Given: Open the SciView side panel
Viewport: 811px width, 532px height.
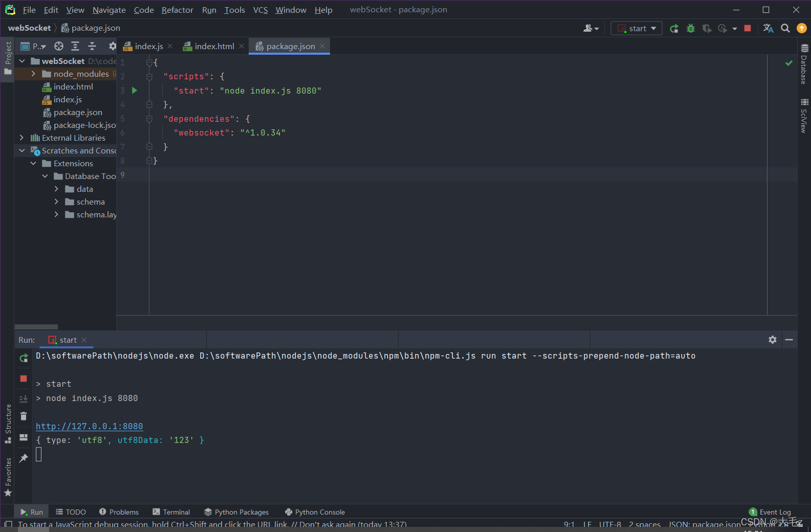Looking at the screenshot, I should pyautogui.click(x=804, y=116).
